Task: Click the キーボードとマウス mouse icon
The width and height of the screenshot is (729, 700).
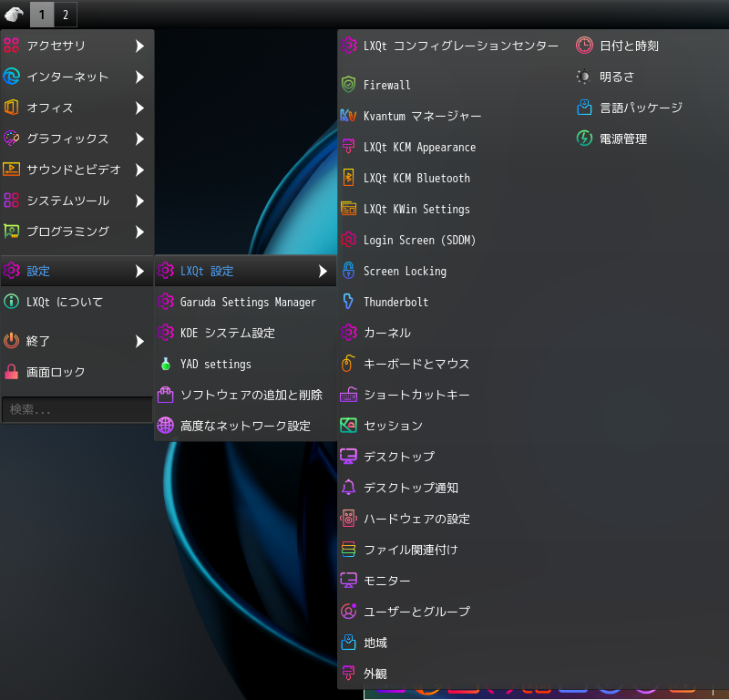Action: (348, 364)
